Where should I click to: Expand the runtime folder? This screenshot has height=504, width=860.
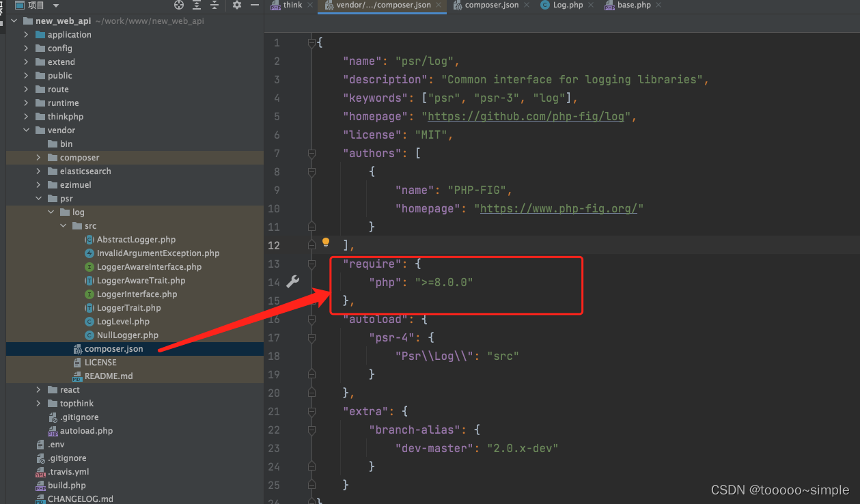coord(27,103)
